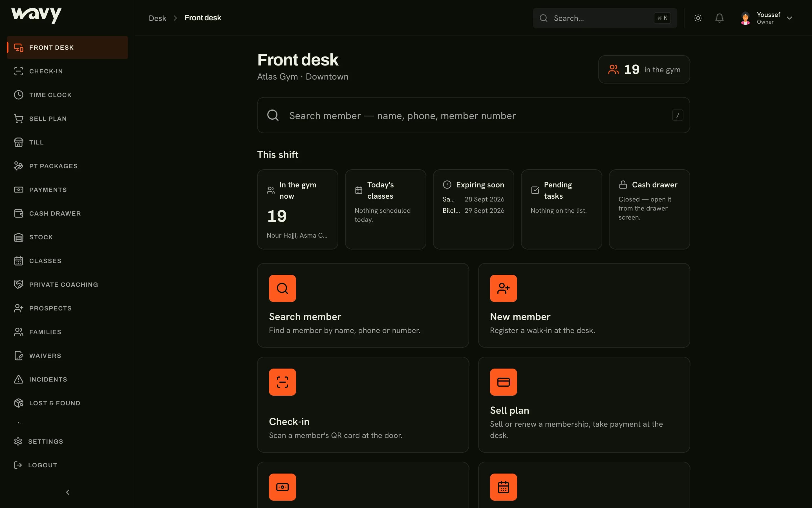
Task: Click the Front desk breadcrumb
Action: click(x=203, y=18)
